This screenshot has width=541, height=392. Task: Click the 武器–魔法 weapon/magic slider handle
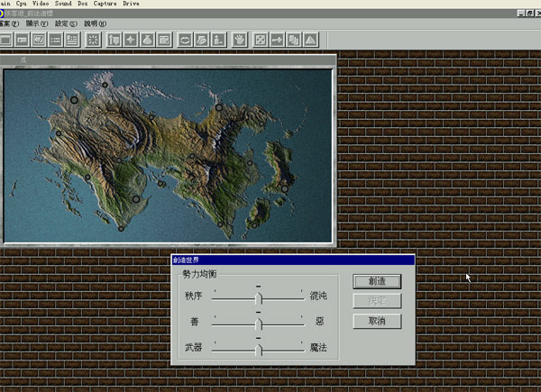click(x=259, y=349)
